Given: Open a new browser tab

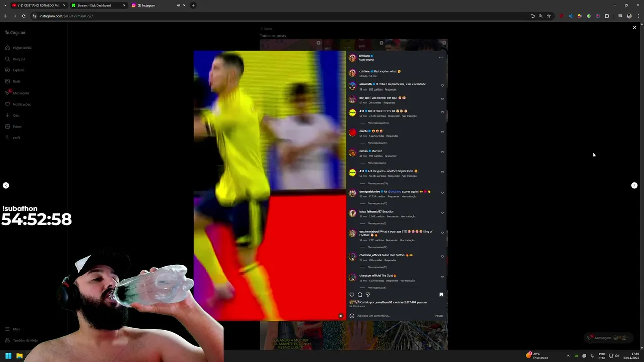Looking at the screenshot, I should (193, 5).
